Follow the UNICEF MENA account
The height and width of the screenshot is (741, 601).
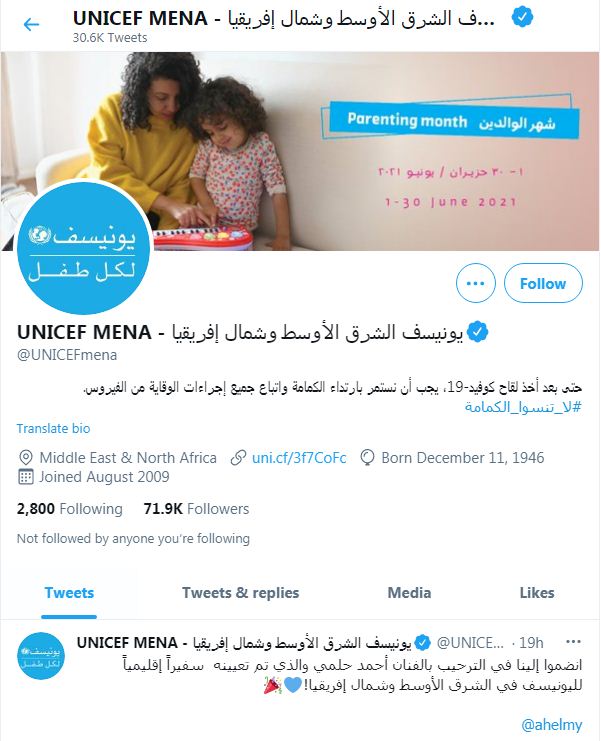tap(543, 284)
